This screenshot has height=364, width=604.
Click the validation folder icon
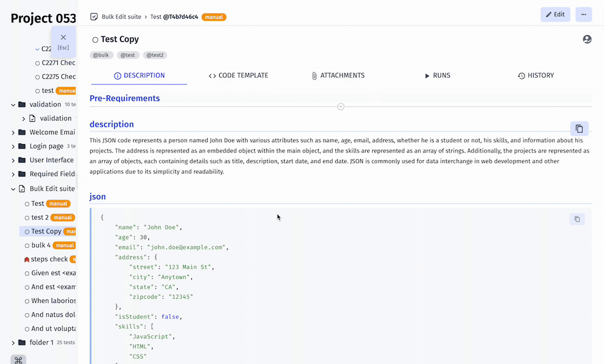point(22,105)
